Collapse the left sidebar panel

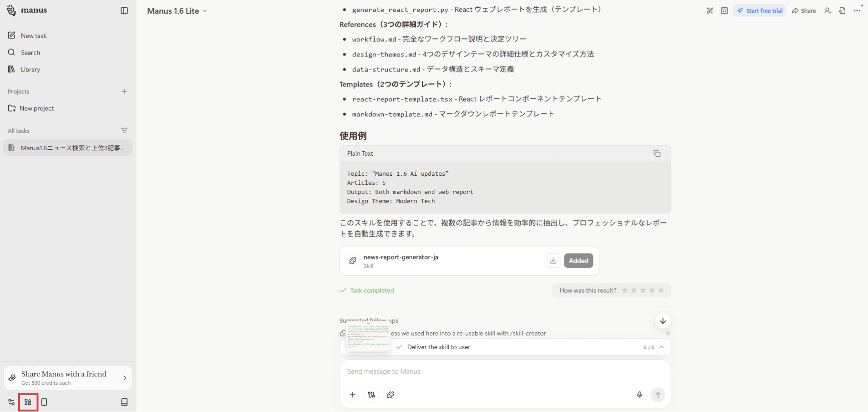pyautogui.click(x=124, y=10)
